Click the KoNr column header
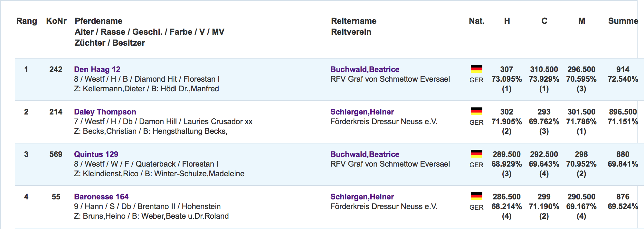Screen dimensions: 644x229 click(56, 21)
